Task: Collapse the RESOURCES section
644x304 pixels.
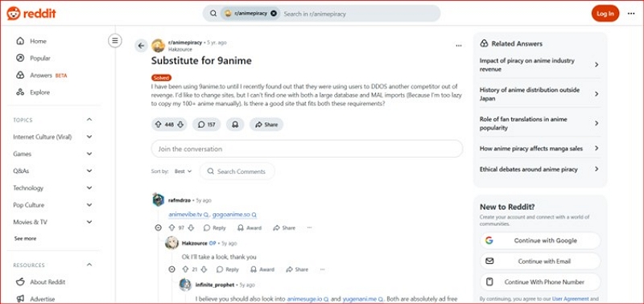Action: tap(89, 265)
